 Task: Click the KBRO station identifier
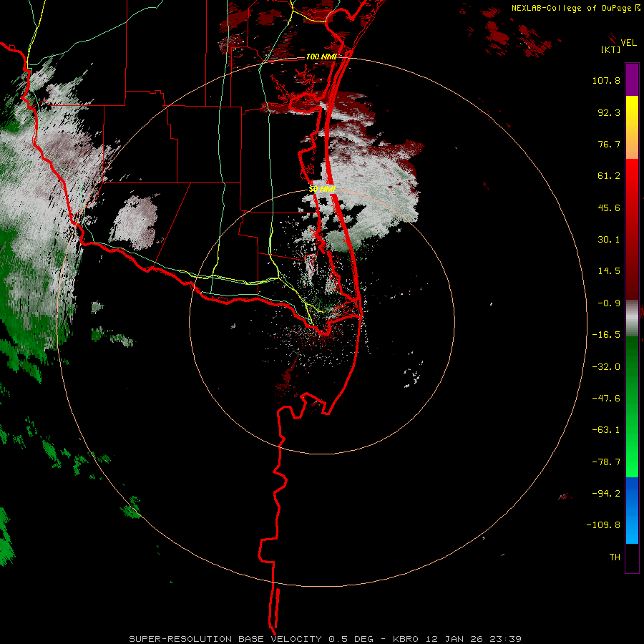click(x=406, y=639)
